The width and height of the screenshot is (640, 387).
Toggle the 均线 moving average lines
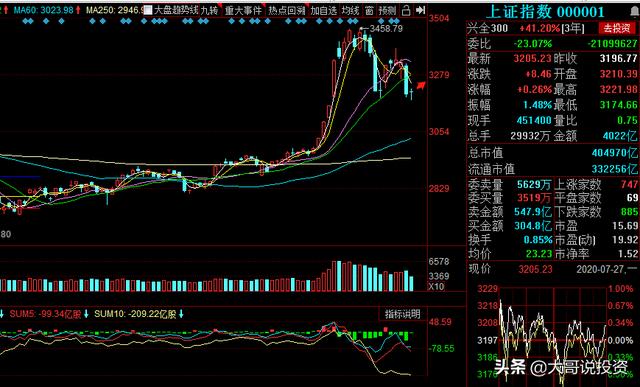click(350, 10)
